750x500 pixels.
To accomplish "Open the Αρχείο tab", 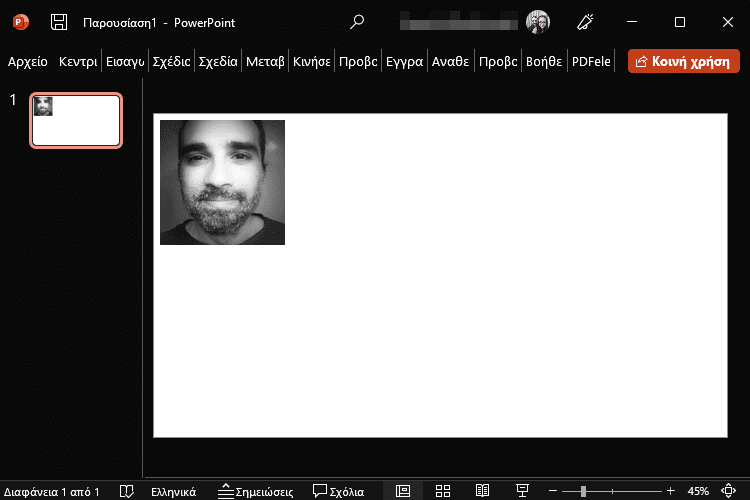I will point(28,62).
